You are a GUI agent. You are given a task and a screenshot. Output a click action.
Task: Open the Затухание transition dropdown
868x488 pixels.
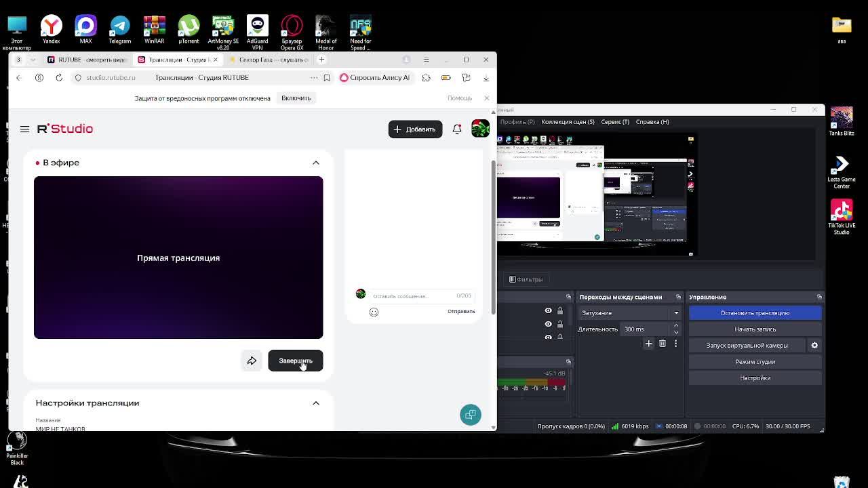pyautogui.click(x=630, y=313)
